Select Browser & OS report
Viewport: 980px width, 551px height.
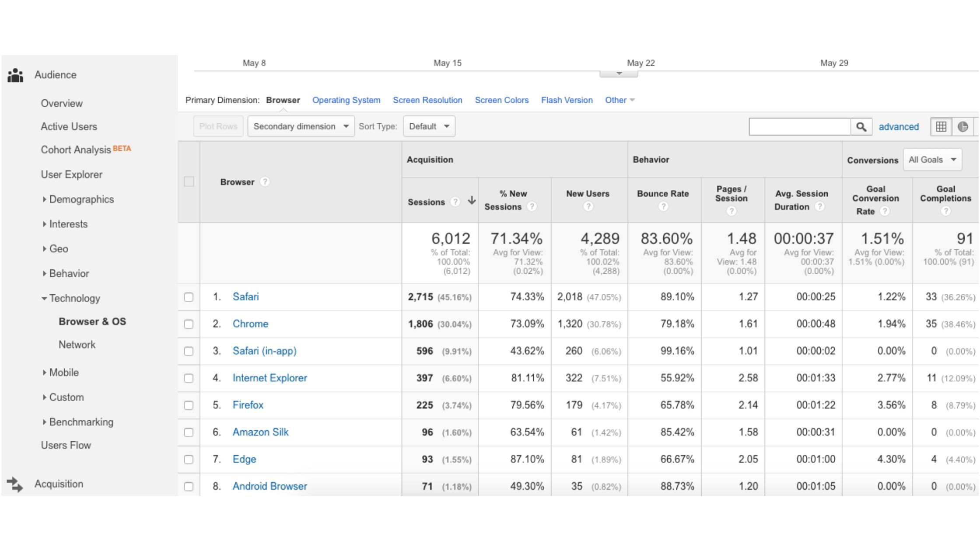92,322
